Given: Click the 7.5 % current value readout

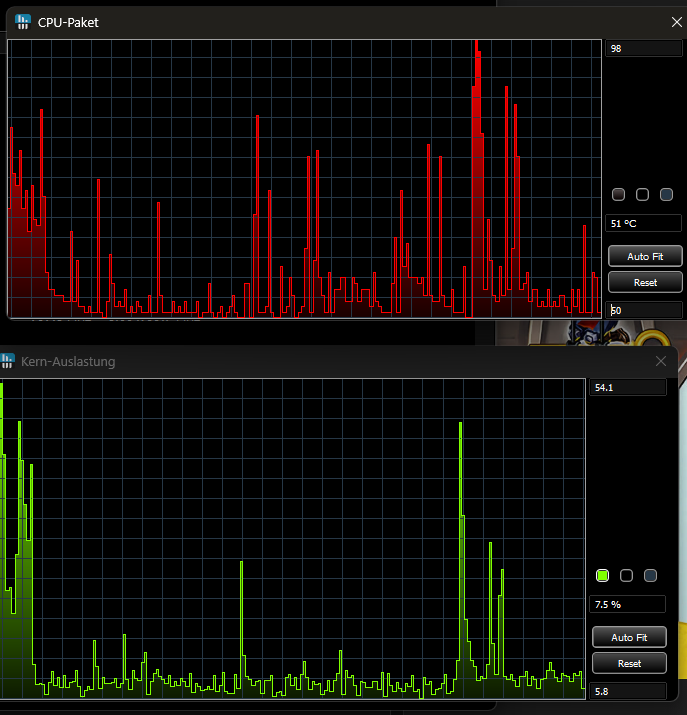Looking at the screenshot, I should click(x=628, y=604).
